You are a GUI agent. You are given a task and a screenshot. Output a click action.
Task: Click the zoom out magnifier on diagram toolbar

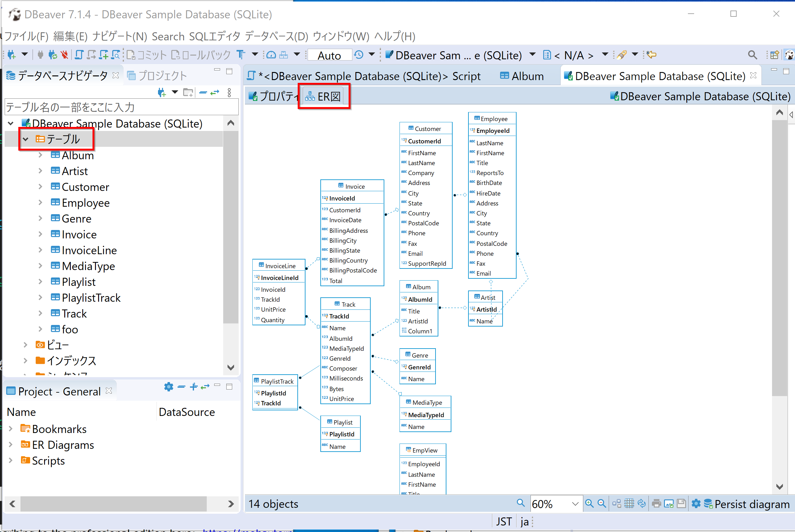602,503
